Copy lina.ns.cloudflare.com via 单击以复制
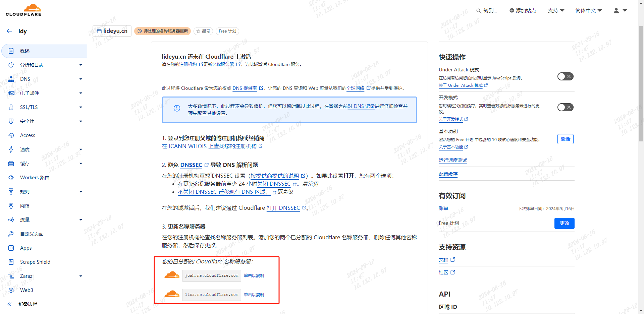This screenshot has width=644, height=314. coord(254,295)
